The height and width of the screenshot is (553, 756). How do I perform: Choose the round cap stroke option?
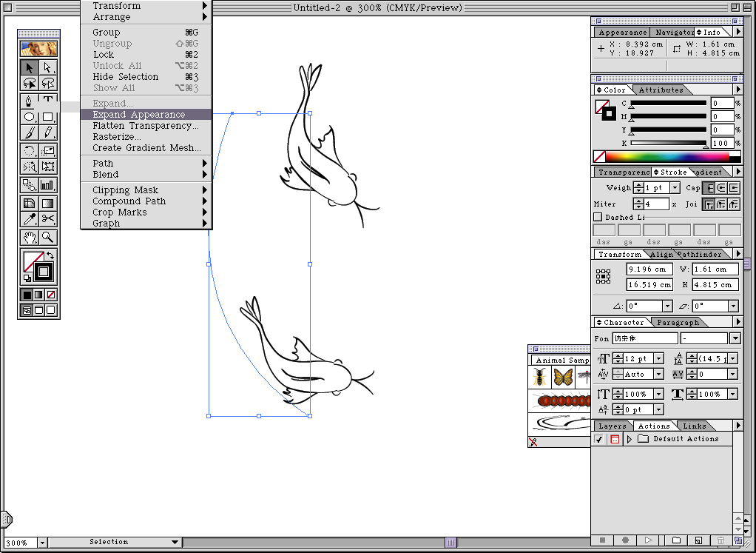720,188
